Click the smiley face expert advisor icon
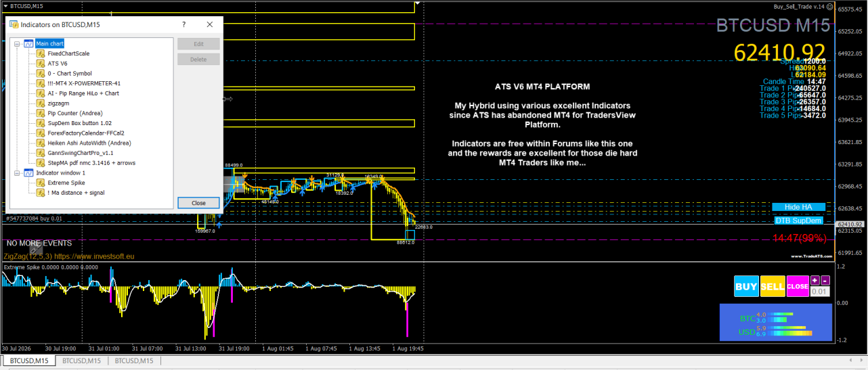The image size is (868, 370). 829,6
